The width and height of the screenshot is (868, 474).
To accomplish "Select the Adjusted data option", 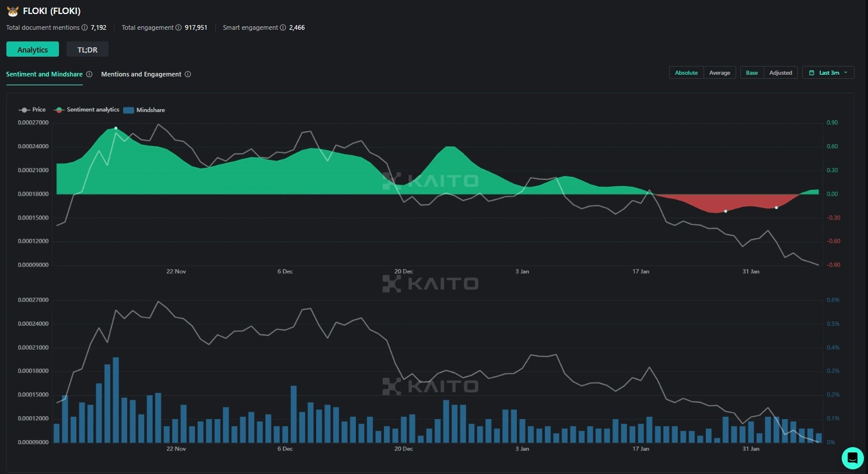I will (780, 73).
